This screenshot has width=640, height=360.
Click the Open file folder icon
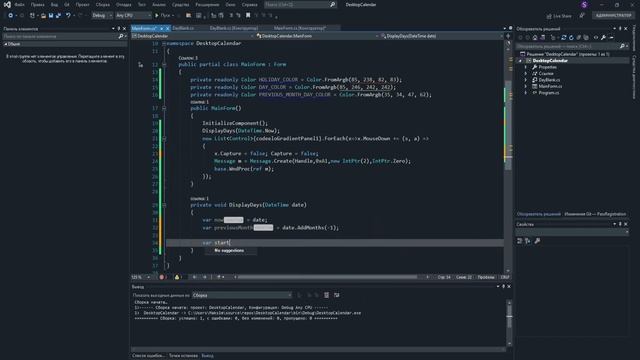click(x=43, y=16)
